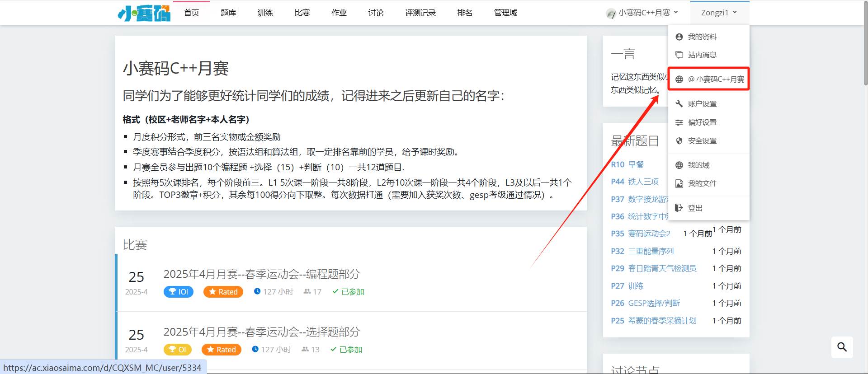
Task: Open the 排名 navigation tab
Action: [465, 13]
